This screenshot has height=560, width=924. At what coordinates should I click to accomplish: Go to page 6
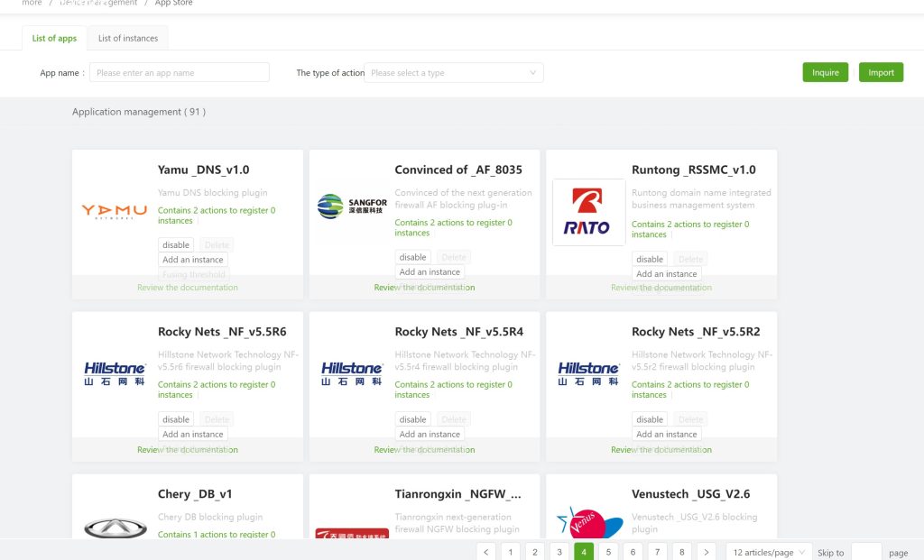(x=633, y=552)
